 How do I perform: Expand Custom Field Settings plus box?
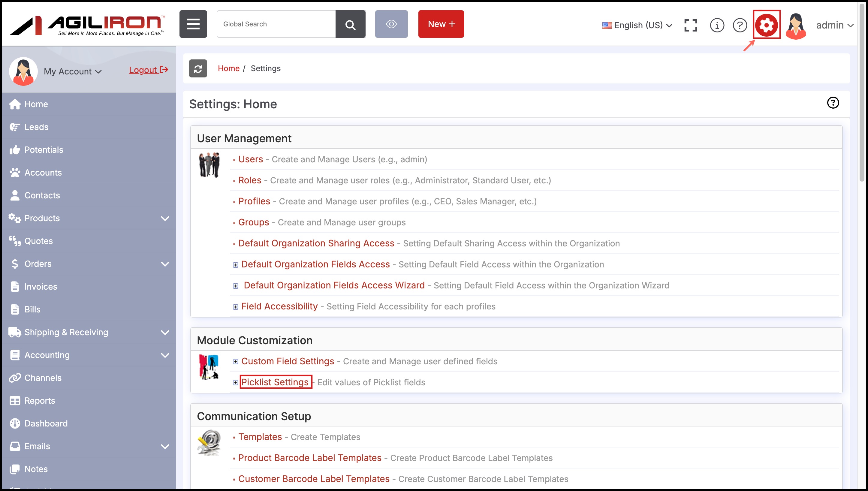tap(235, 362)
